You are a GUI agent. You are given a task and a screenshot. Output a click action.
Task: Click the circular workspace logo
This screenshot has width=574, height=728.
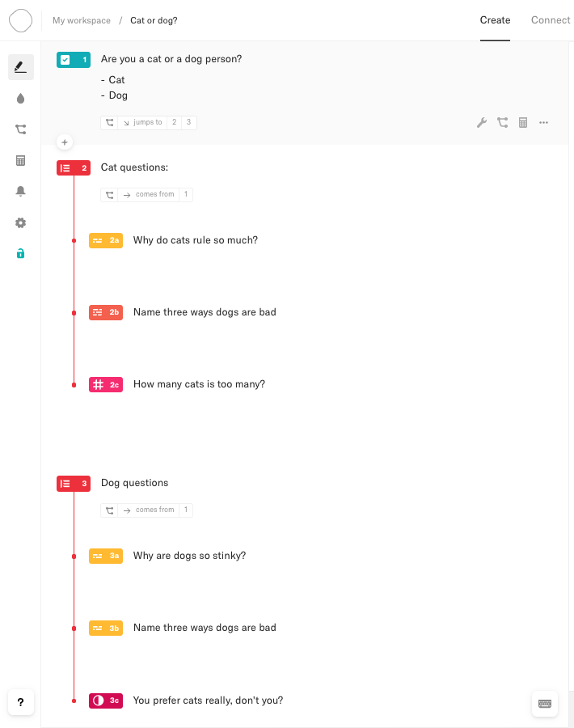(20, 20)
